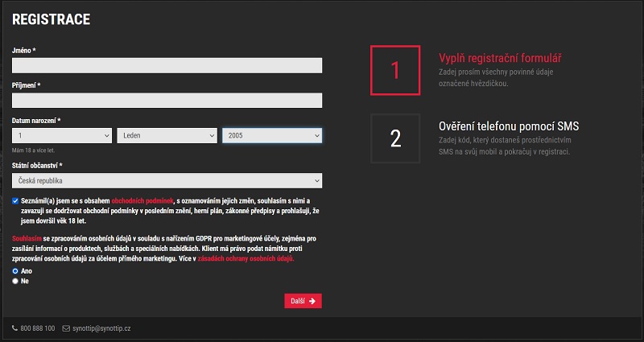Click the Jméno input field
The height and width of the screenshot is (342, 644).
point(167,66)
